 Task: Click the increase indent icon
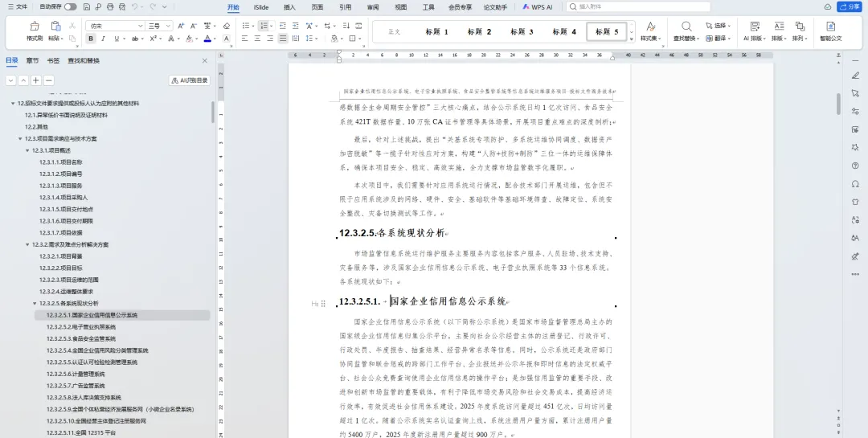click(295, 26)
